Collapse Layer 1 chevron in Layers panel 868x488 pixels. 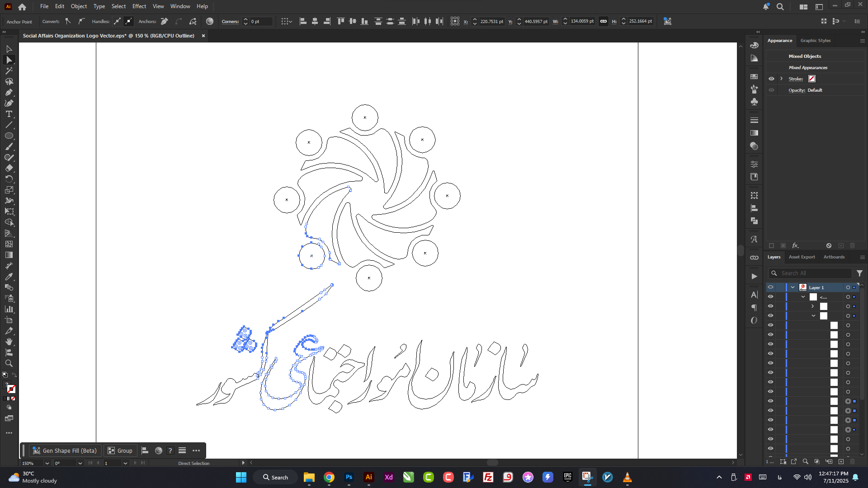pyautogui.click(x=793, y=287)
